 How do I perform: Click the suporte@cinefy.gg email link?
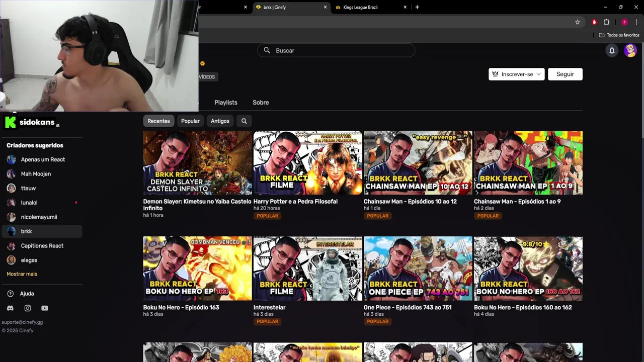click(22, 322)
